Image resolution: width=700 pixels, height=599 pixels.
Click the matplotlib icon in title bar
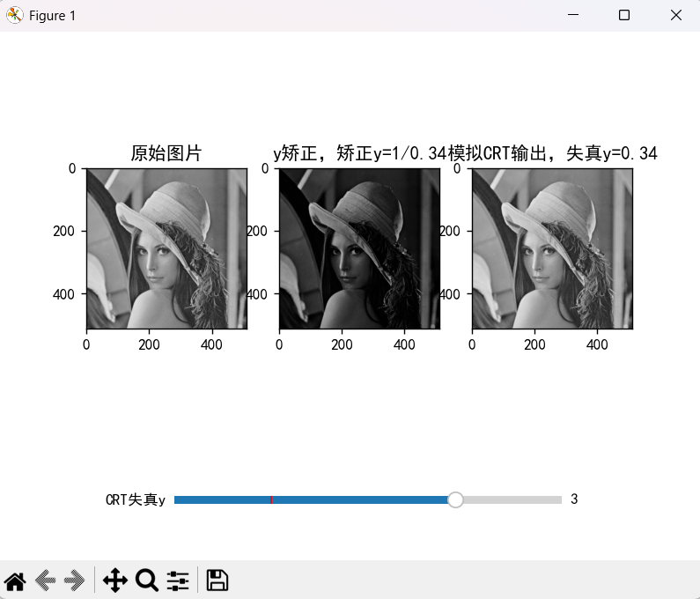coord(15,16)
